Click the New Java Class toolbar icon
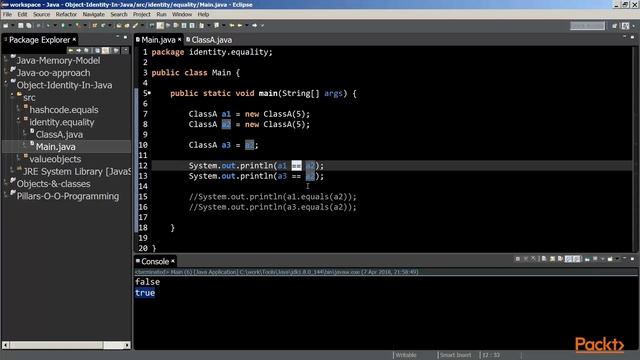This screenshot has height=360, width=640. 103,25
